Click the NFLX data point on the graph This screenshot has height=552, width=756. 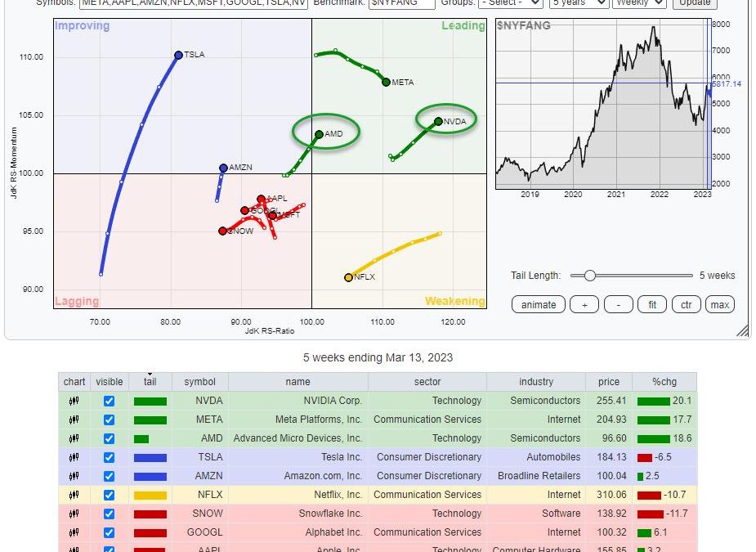[349, 277]
